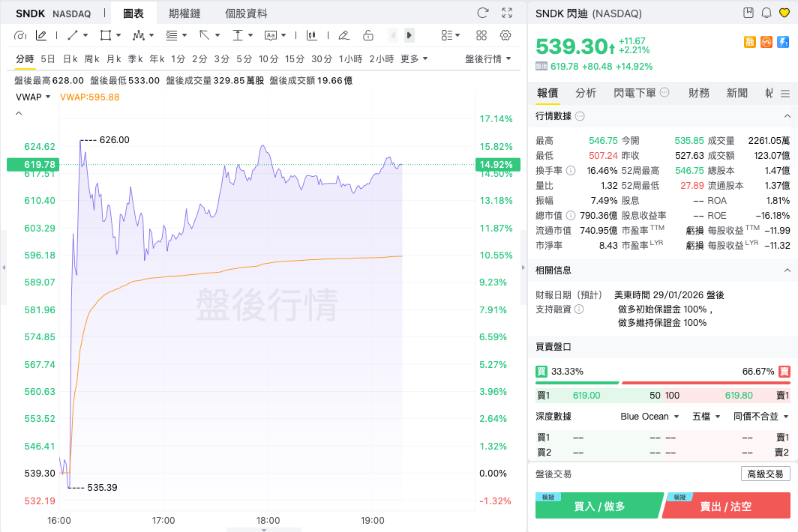Click the blue lightning badge icon
The image size is (798, 532).
pos(783,42)
